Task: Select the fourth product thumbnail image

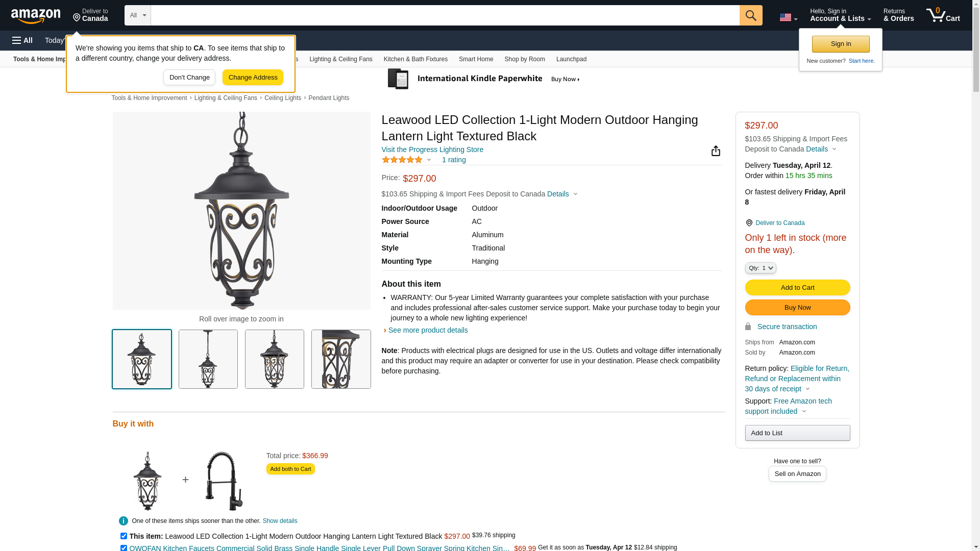Action: (341, 359)
